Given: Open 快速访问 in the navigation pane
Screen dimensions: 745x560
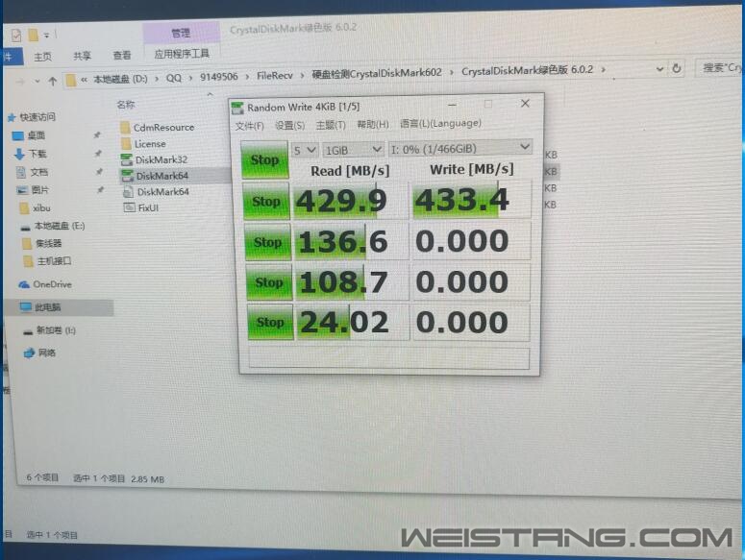Looking at the screenshot, I should [33, 117].
